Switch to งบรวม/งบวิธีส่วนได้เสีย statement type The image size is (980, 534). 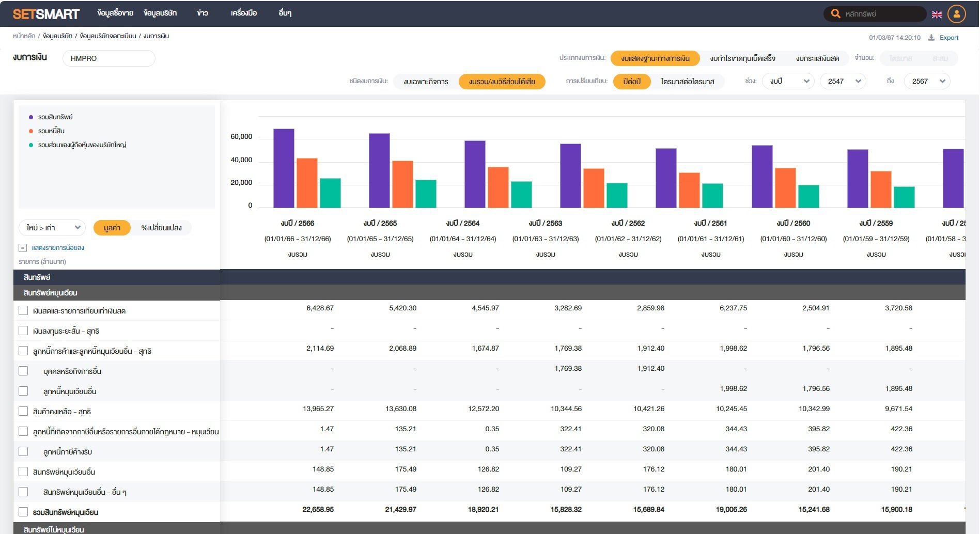point(502,82)
